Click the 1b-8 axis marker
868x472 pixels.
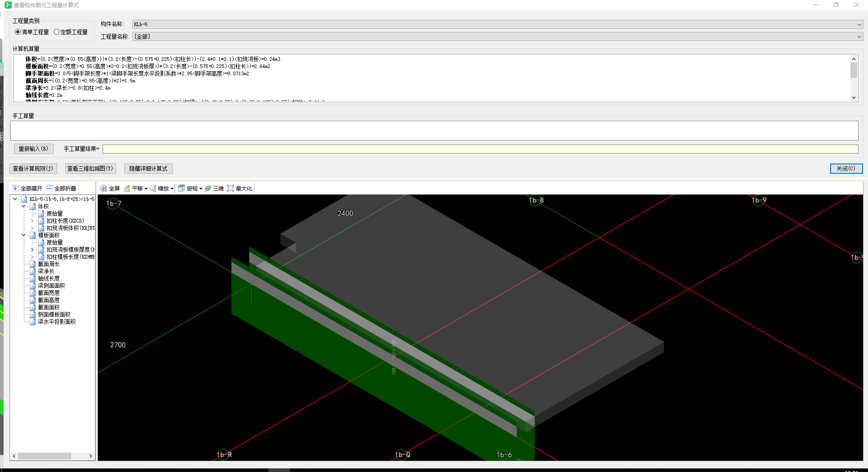pos(536,200)
